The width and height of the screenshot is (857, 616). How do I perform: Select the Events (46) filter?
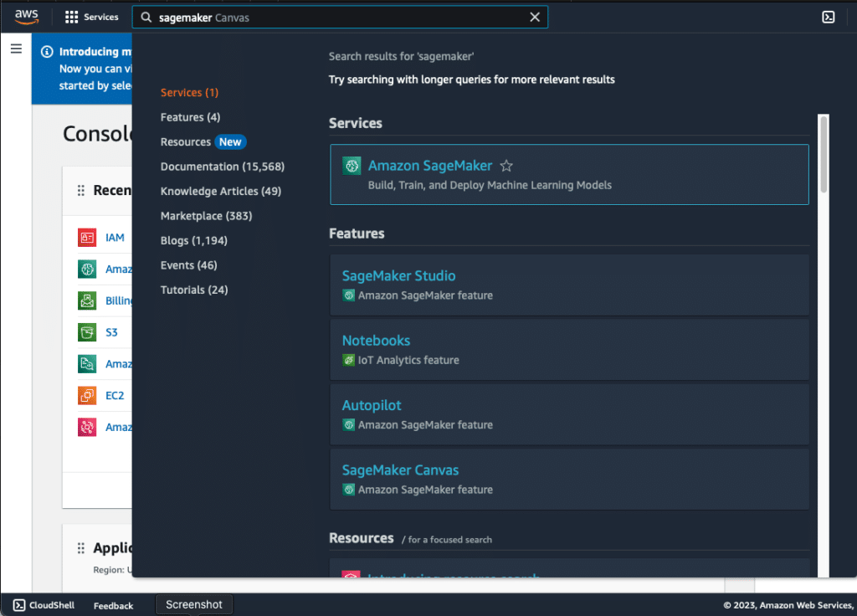point(188,265)
